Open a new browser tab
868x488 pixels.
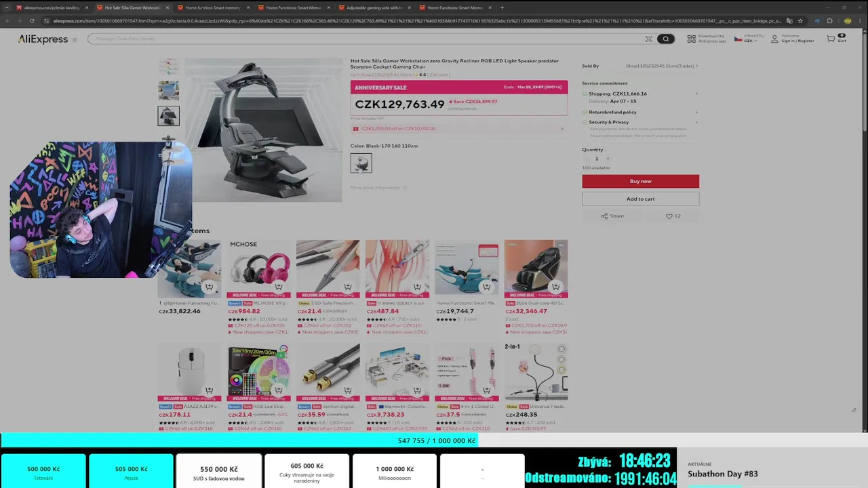click(x=502, y=7)
